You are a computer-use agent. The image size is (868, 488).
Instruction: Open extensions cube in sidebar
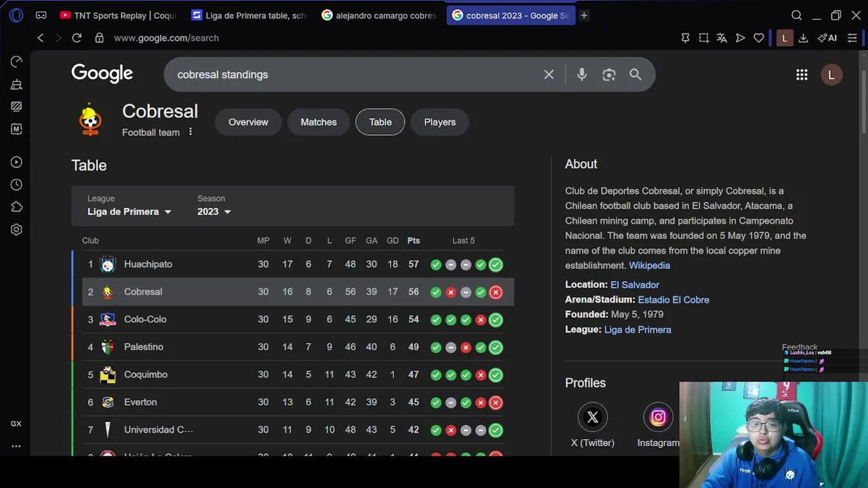[16, 207]
